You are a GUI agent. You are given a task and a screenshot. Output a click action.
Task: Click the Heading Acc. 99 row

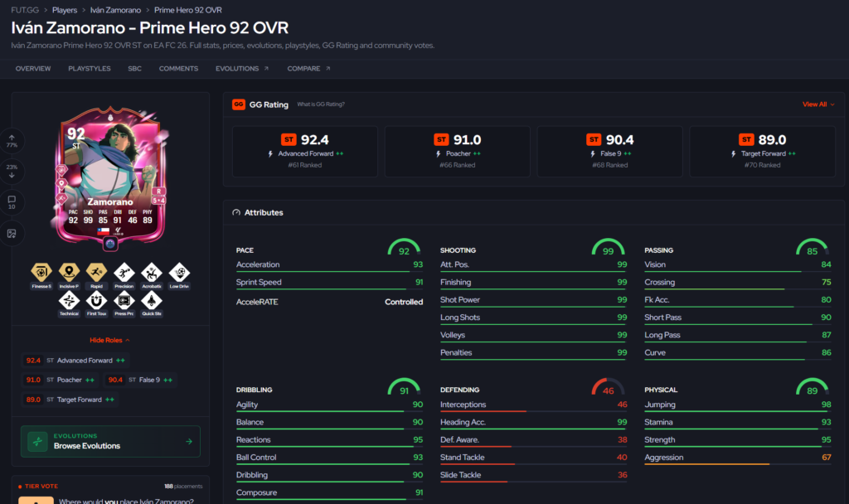(533, 423)
